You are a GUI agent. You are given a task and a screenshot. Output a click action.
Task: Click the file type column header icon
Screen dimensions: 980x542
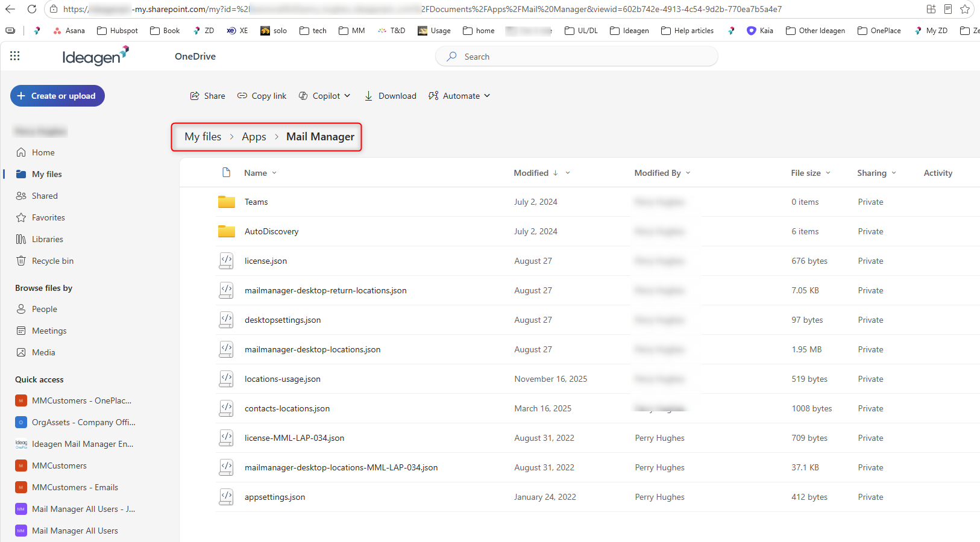[227, 173]
